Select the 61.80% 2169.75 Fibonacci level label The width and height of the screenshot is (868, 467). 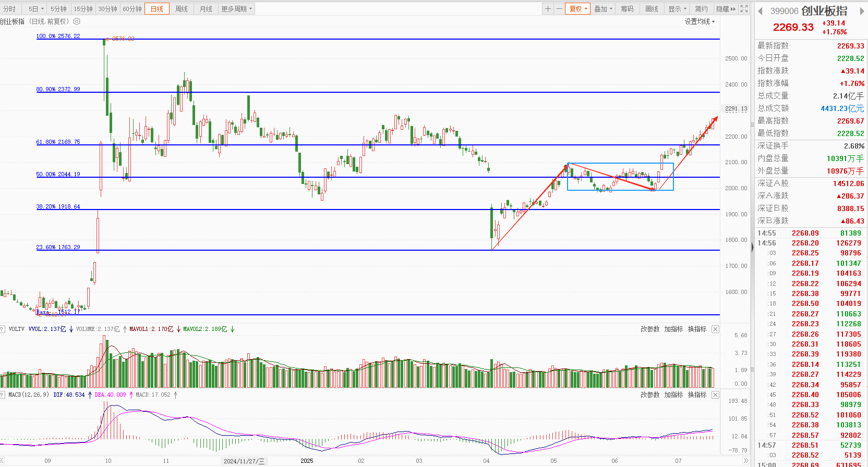click(58, 142)
